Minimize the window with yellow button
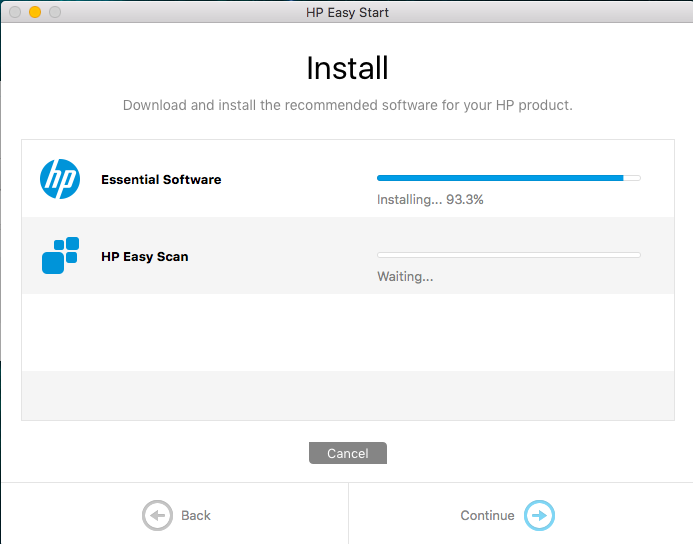 (x=35, y=12)
